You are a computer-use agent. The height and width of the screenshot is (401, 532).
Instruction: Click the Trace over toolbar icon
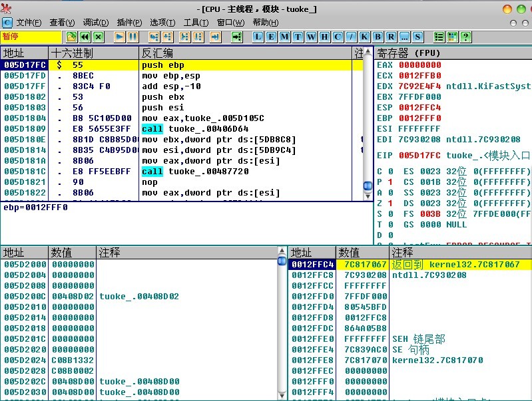tap(198, 37)
